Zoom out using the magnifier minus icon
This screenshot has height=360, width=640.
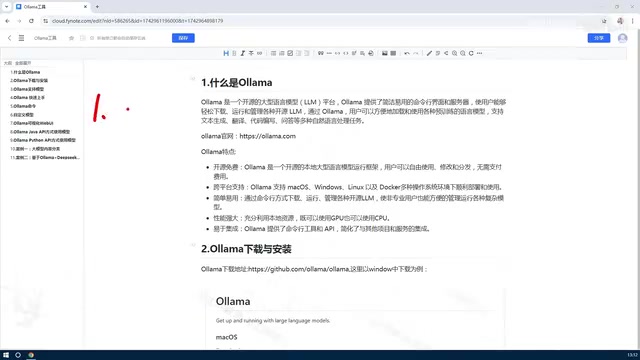463,53
